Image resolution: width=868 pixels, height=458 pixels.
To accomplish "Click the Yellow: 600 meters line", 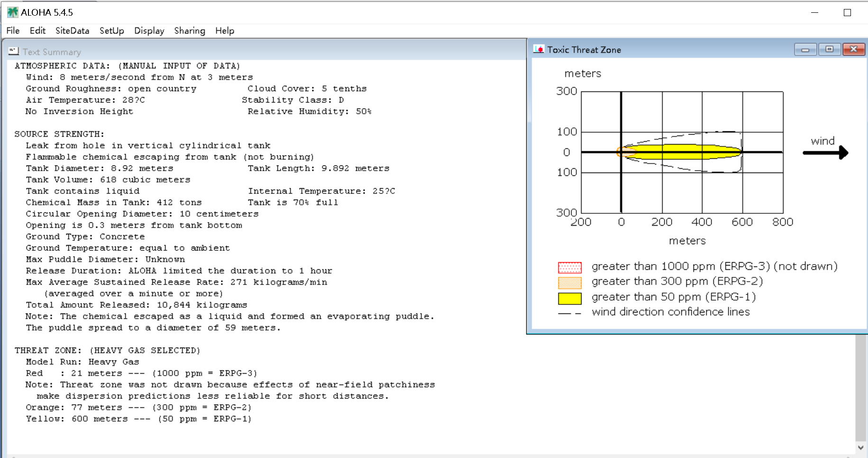I will tap(138, 419).
